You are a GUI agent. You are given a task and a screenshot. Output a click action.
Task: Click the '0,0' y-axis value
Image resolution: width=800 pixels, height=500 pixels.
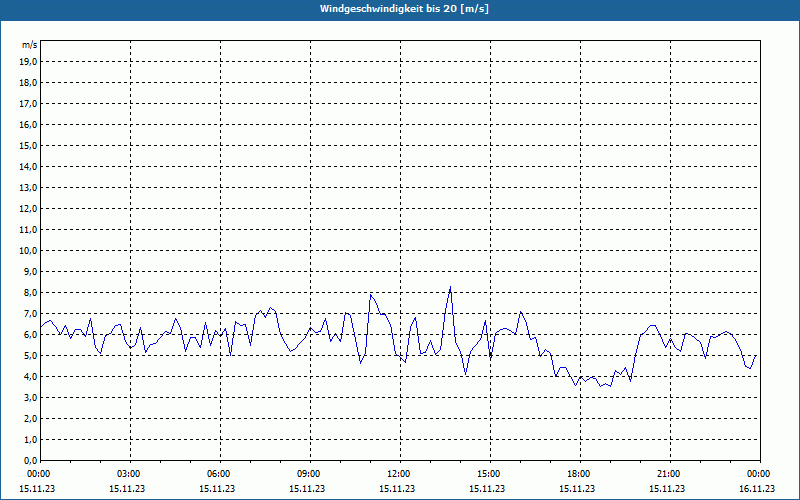[30, 461]
